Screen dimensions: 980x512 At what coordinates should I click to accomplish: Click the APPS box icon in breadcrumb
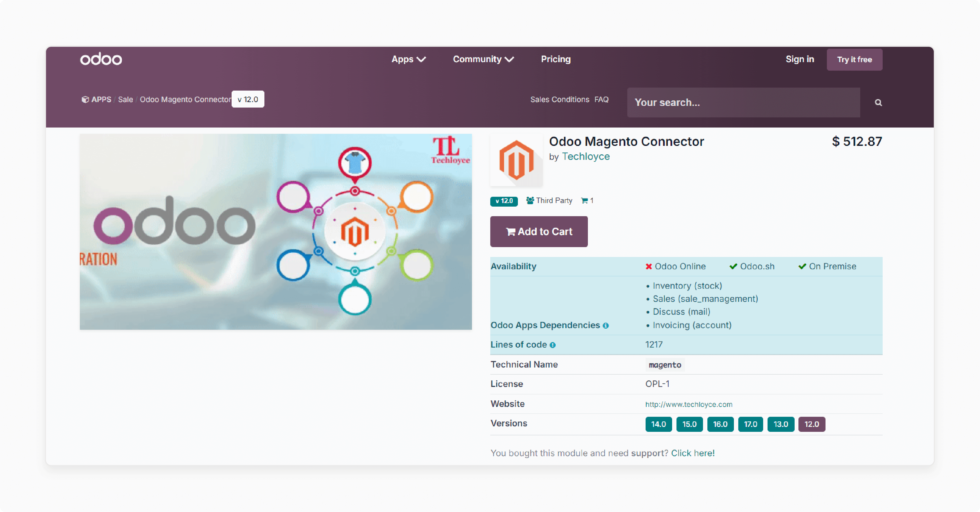coord(85,99)
